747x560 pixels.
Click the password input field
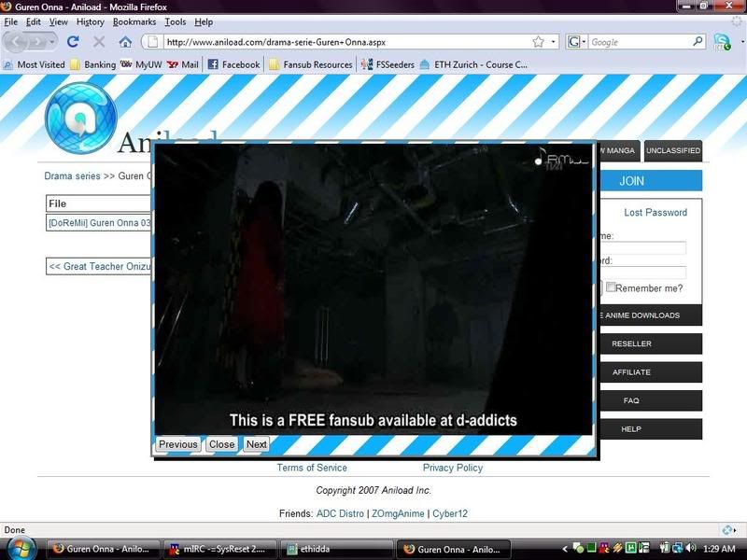pyautogui.click(x=642, y=273)
